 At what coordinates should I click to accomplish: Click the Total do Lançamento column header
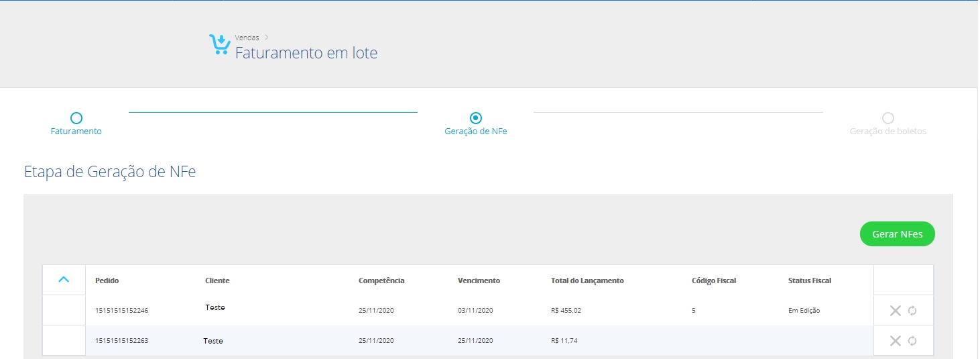pos(587,280)
